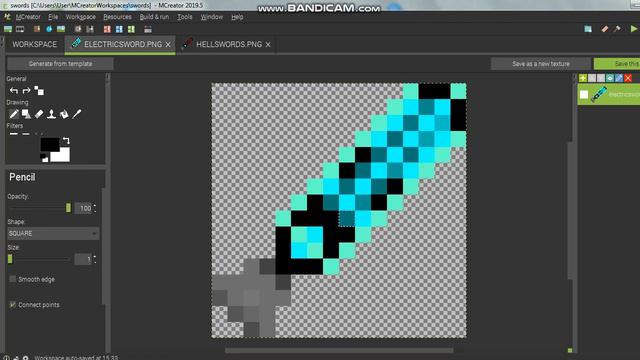Click the Opacity value field showing 100

tap(84, 208)
